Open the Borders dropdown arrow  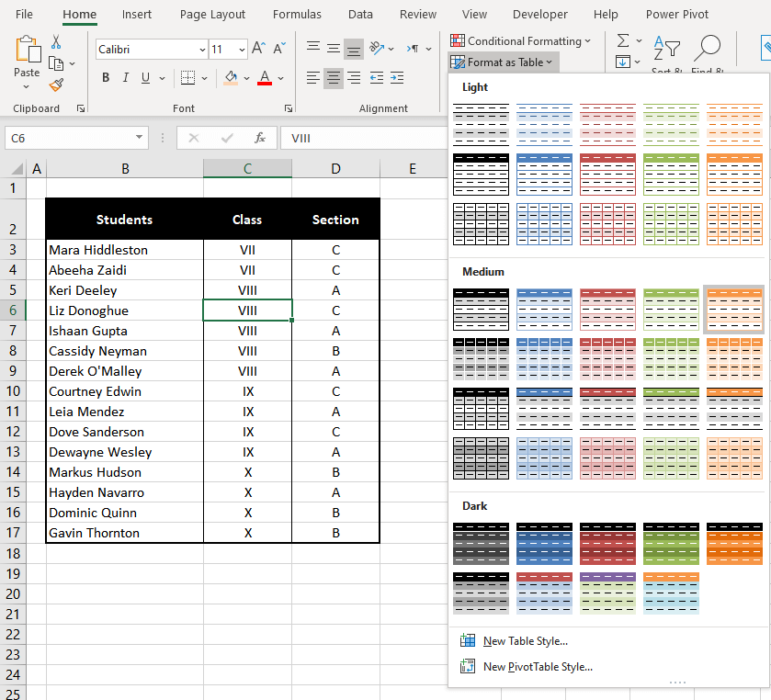point(203,77)
